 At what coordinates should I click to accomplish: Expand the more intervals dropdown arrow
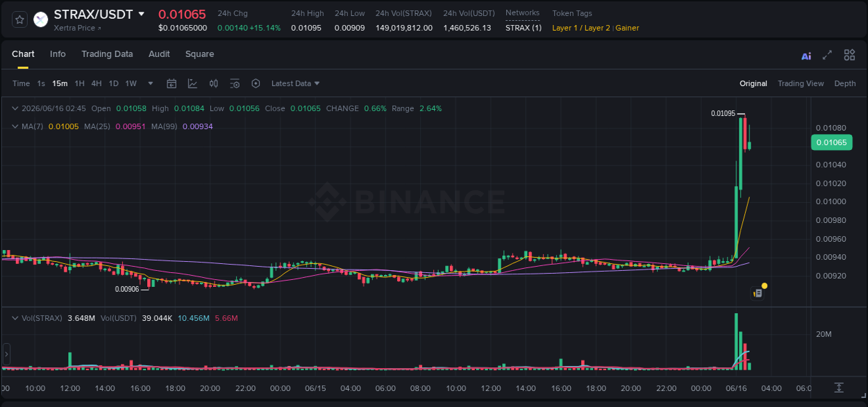tap(151, 83)
